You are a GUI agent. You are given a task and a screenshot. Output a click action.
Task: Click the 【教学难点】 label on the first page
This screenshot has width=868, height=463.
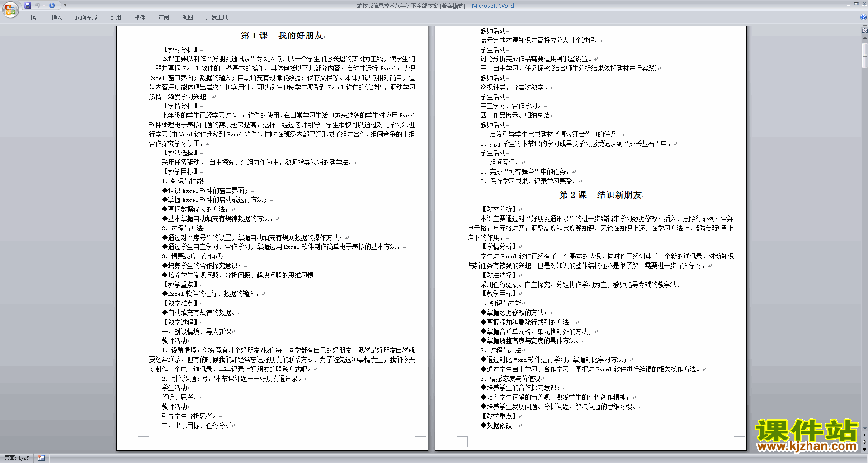coord(181,303)
